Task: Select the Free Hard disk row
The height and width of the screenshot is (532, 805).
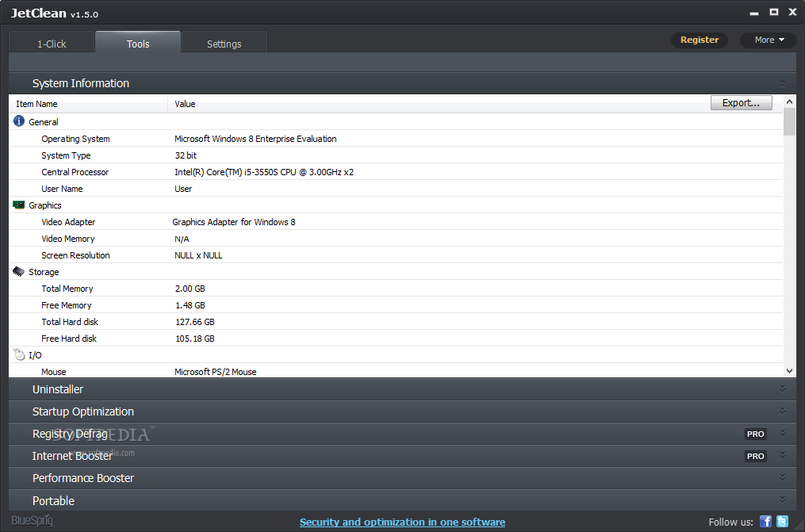Action: click(x=396, y=338)
